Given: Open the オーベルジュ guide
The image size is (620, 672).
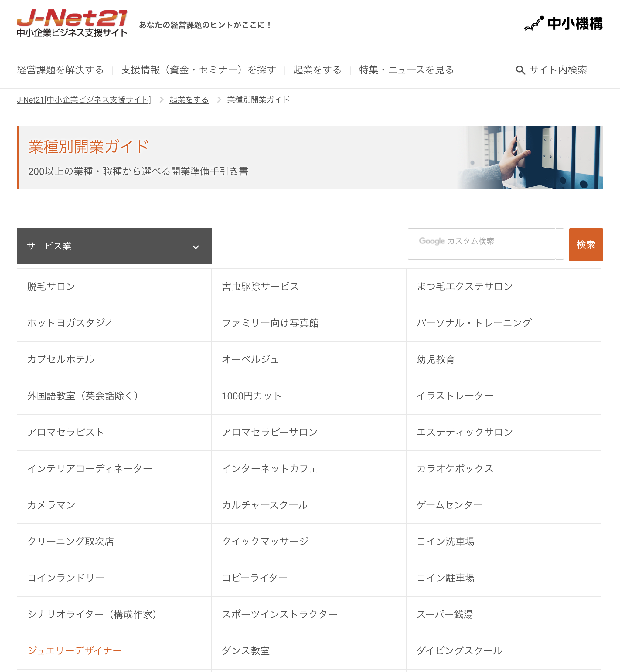Looking at the screenshot, I should pyautogui.click(x=309, y=359).
